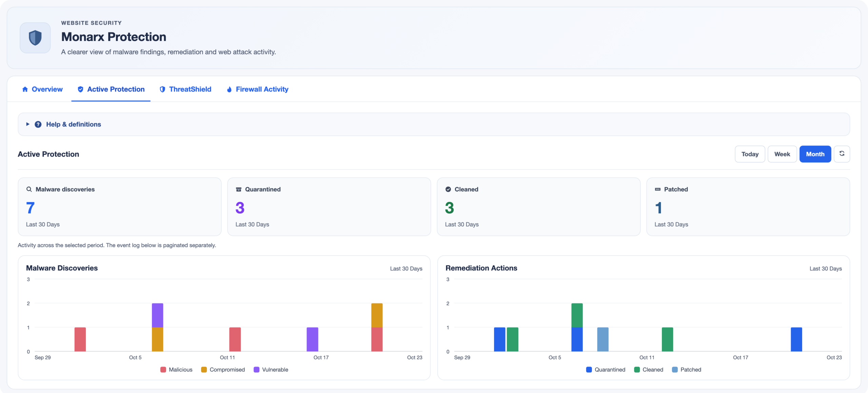Toggle Vulnerable legend swatch

[x=256, y=370]
